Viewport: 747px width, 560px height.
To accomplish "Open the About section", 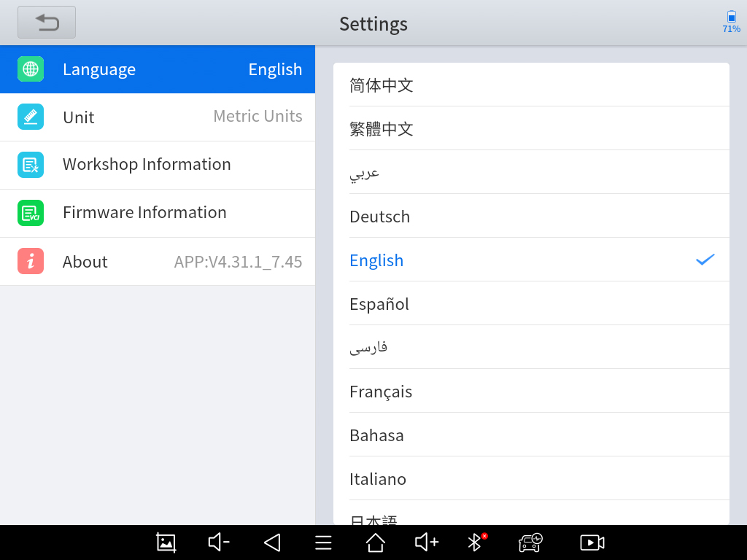I will click(x=158, y=261).
